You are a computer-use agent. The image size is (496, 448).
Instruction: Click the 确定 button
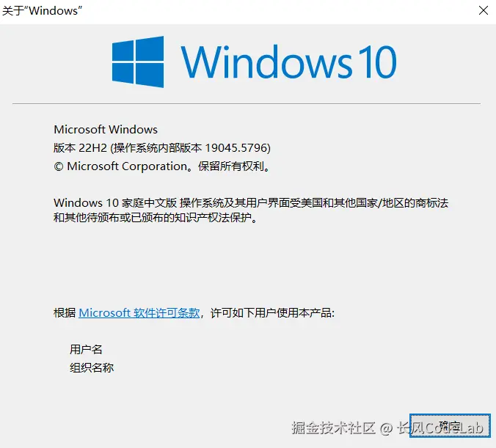click(450, 425)
